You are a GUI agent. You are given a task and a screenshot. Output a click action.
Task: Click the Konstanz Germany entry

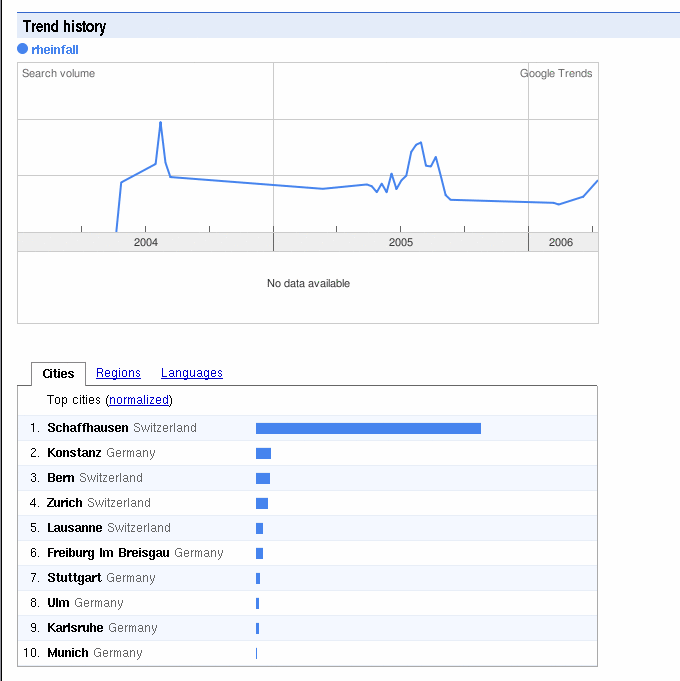click(101, 453)
